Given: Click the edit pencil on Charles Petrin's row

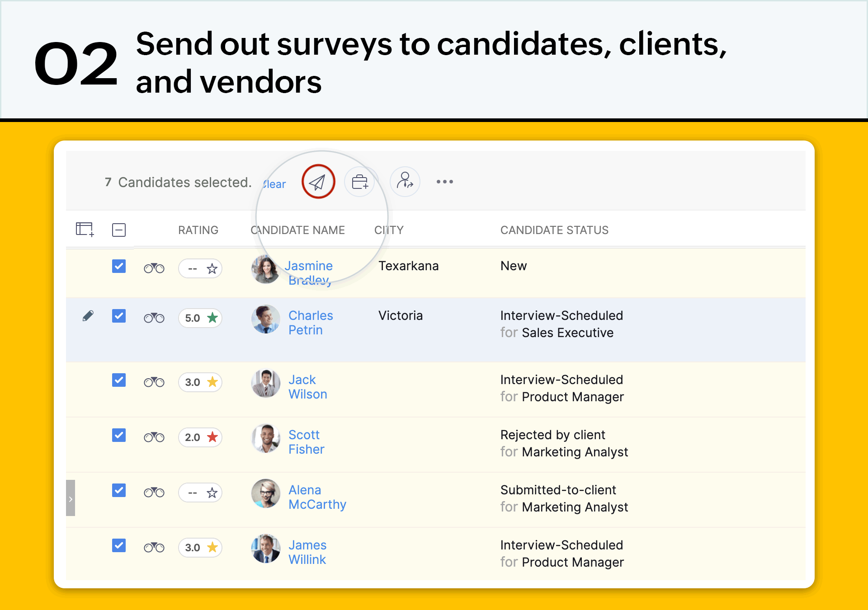Looking at the screenshot, I should coord(88,316).
